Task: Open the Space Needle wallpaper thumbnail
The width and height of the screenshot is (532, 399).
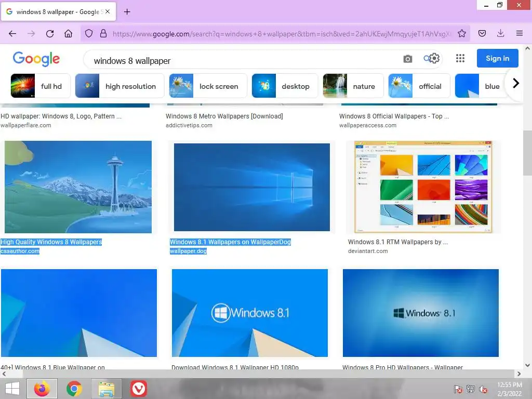Action: click(x=78, y=187)
